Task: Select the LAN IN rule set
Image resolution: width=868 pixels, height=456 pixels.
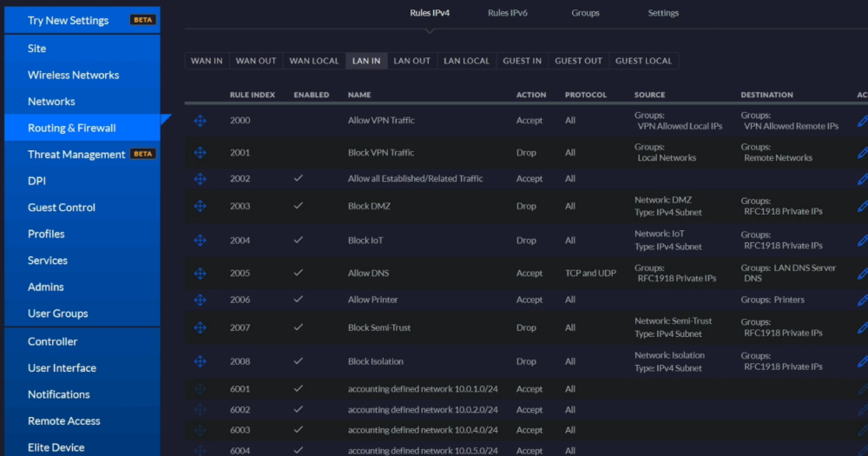Action: coord(366,61)
